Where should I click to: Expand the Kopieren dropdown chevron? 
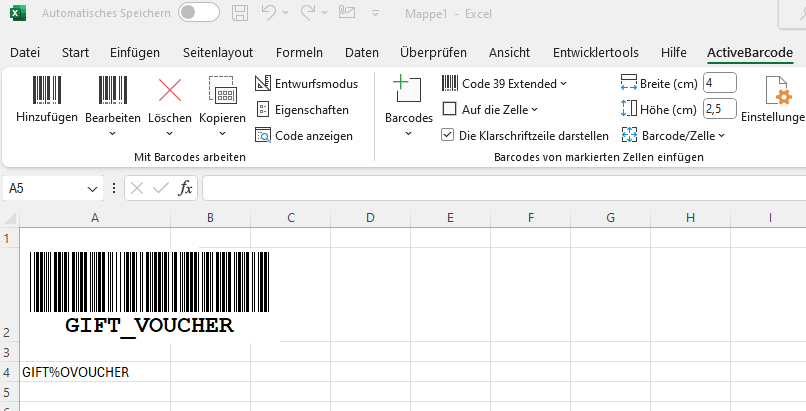(x=223, y=134)
